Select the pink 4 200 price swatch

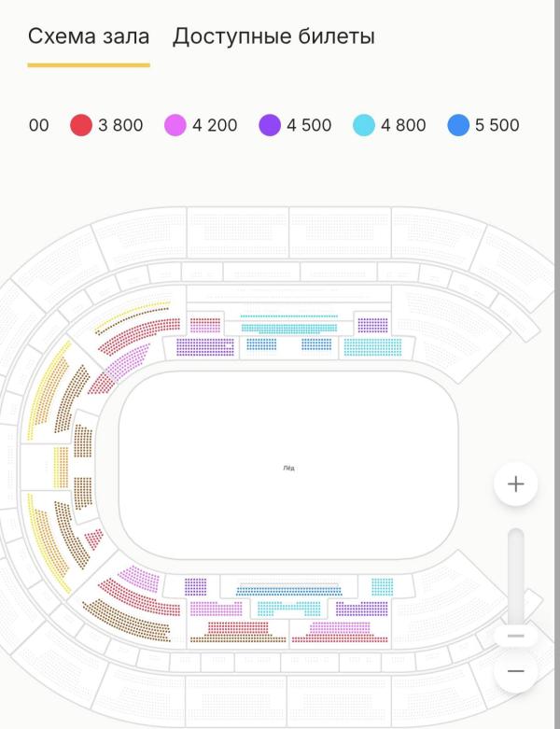point(175,125)
